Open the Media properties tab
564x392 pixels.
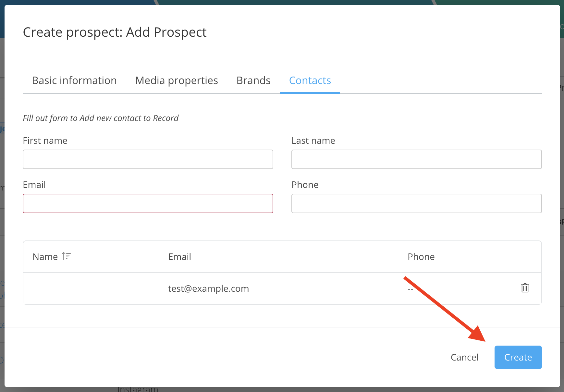pos(177,80)
